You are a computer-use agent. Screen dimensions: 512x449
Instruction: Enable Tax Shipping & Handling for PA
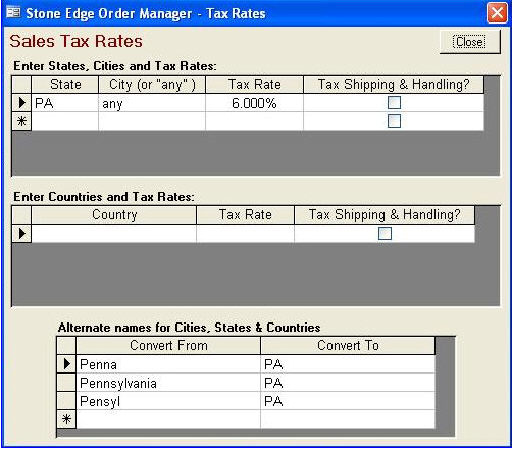[394, 103]
